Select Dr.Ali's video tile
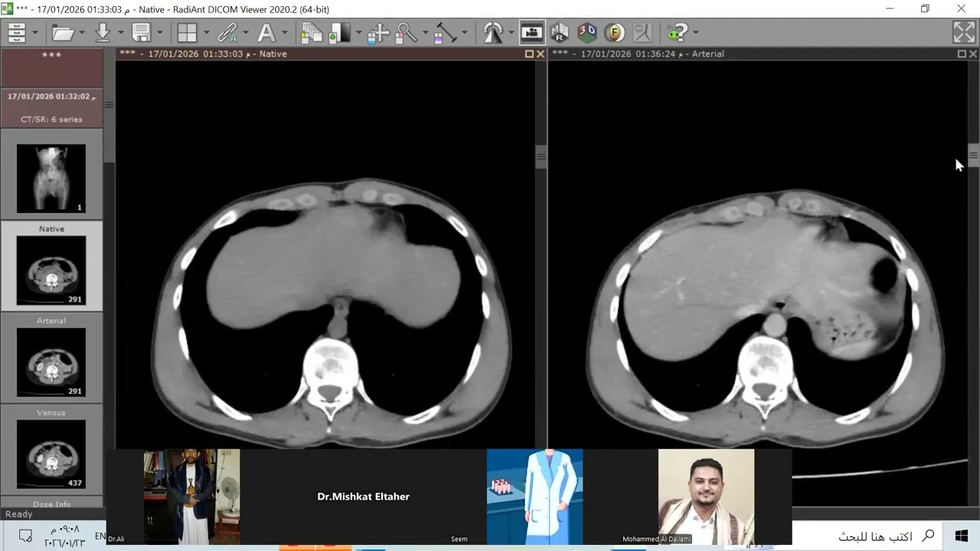 click(x=191, y=497)
